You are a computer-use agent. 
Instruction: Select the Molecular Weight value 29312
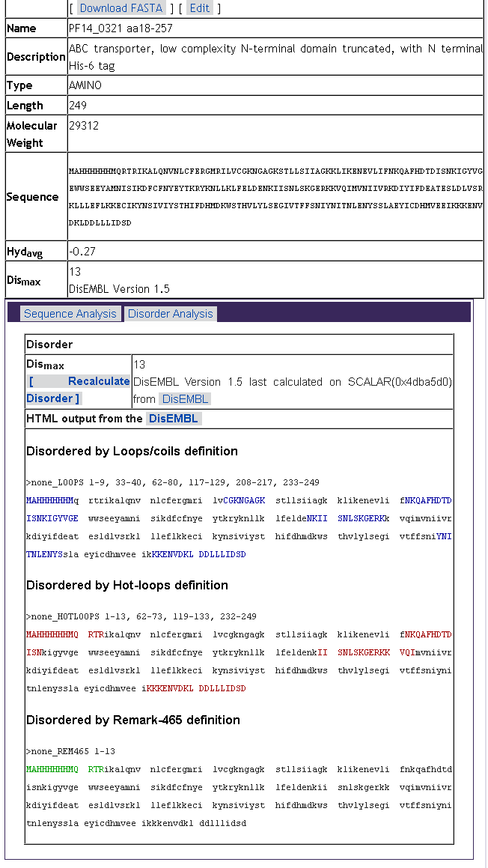[84, 126]
